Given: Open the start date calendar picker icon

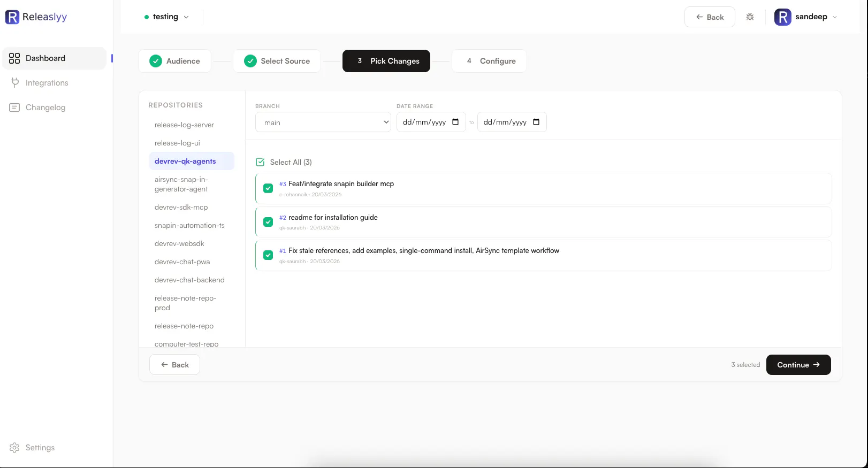Looking at the screenshot, I should (455, 122).
